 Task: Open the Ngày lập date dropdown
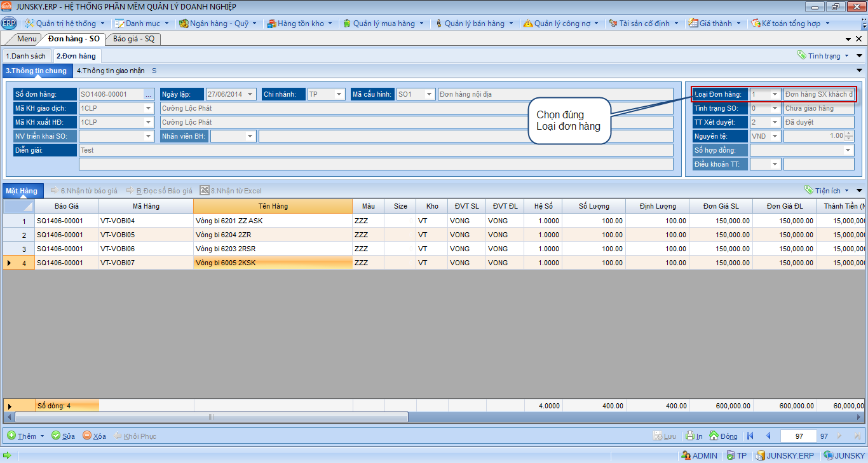coord(250,94)
